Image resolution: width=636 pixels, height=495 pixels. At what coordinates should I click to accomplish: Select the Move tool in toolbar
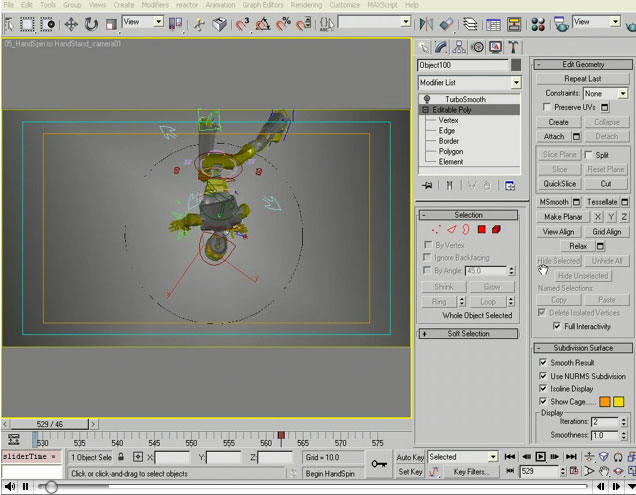coord(72,24)
